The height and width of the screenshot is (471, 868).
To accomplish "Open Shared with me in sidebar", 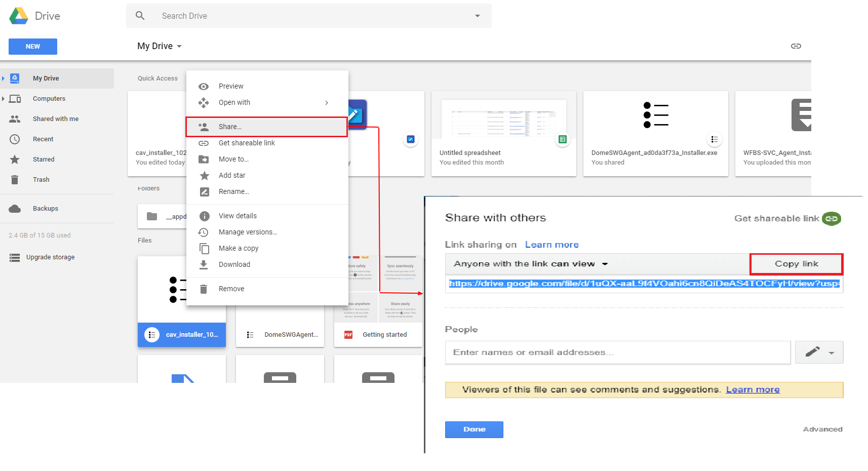I will 55,119.
